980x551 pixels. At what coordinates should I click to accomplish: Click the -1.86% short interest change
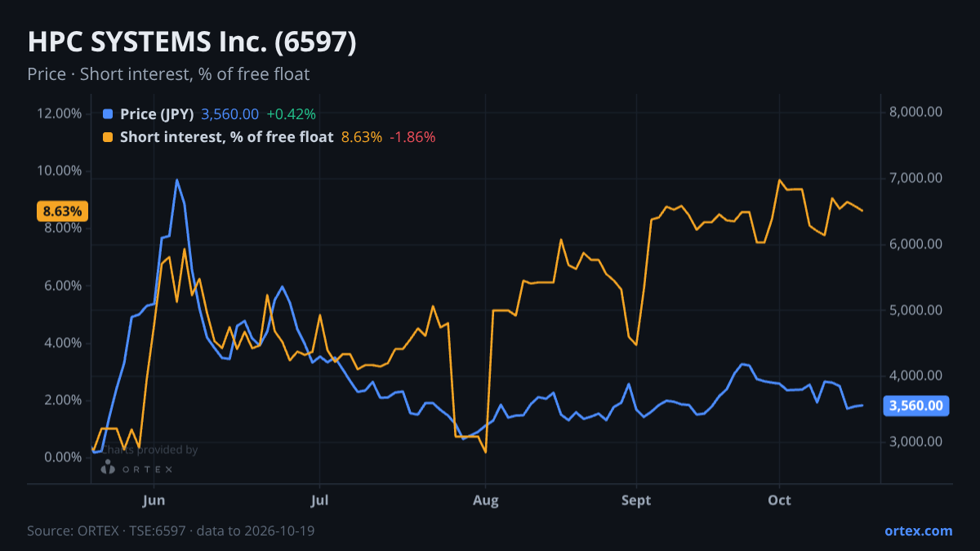click(412, 137)
